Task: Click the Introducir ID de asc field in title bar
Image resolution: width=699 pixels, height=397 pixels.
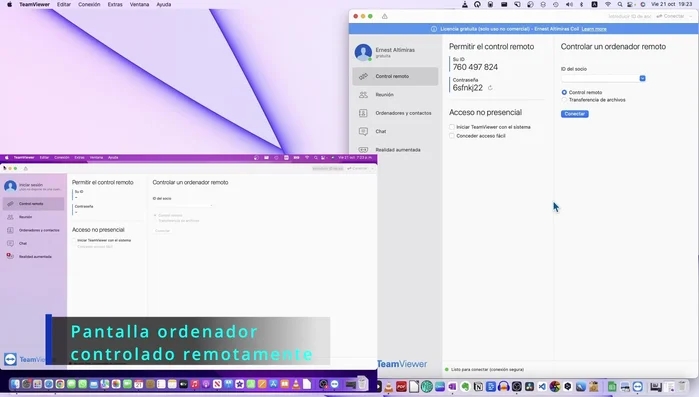Action: click(629, 16)
